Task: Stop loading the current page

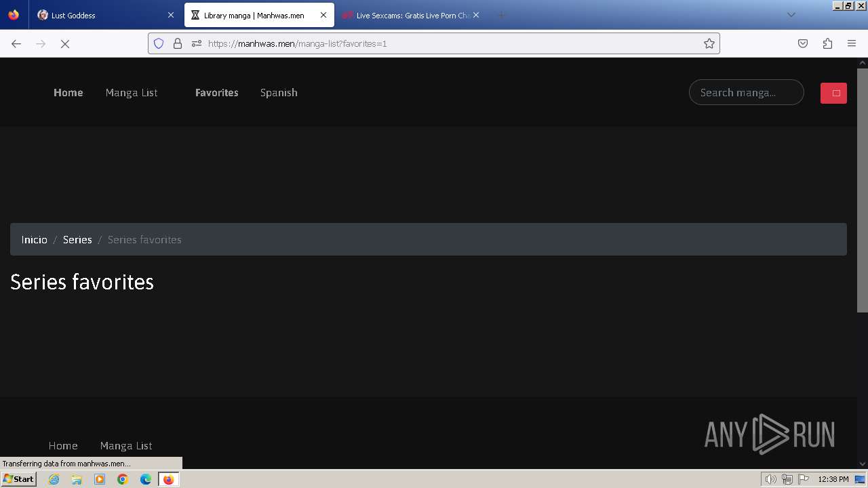Action: coord(65,43)
